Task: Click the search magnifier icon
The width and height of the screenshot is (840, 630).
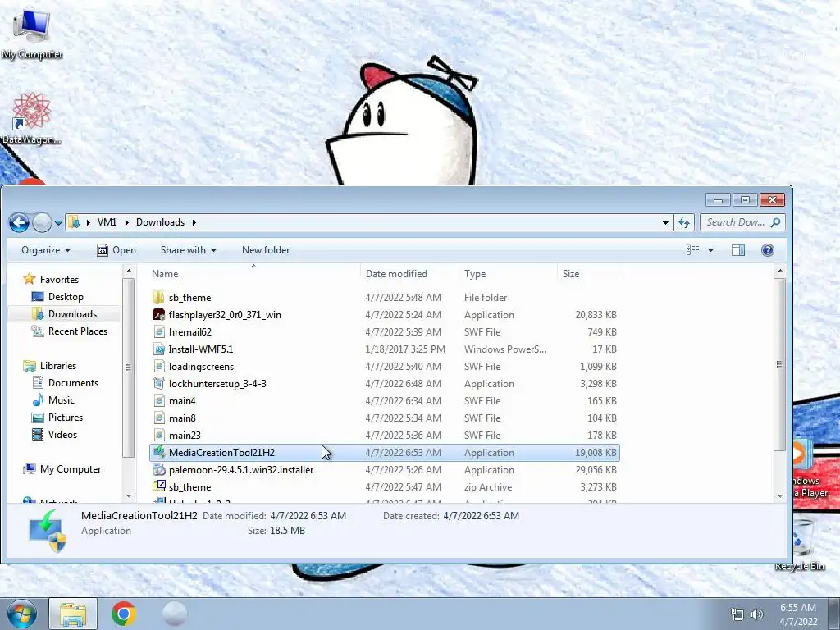Action: point(775,222)
